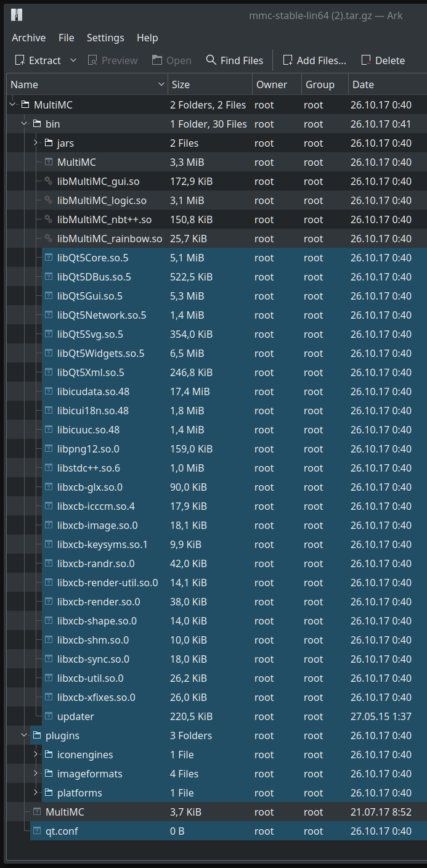Sort by the Name column header
The height and width of the screenshot is (868, 427).
[x=87, y=84]
